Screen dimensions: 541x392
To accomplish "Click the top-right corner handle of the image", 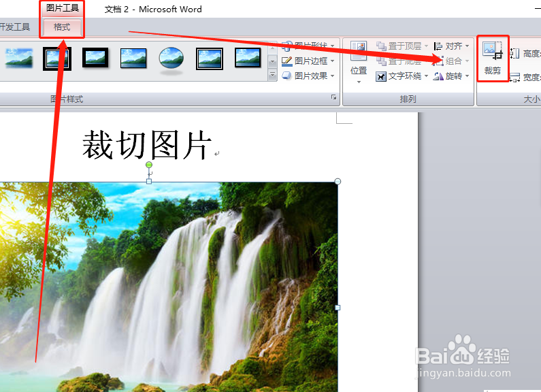I will [x=338, y=182].
